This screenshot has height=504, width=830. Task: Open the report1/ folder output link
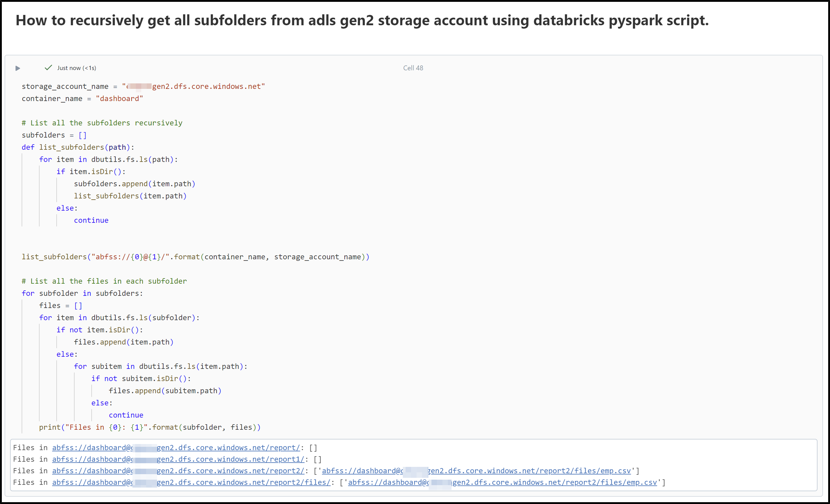178,459
